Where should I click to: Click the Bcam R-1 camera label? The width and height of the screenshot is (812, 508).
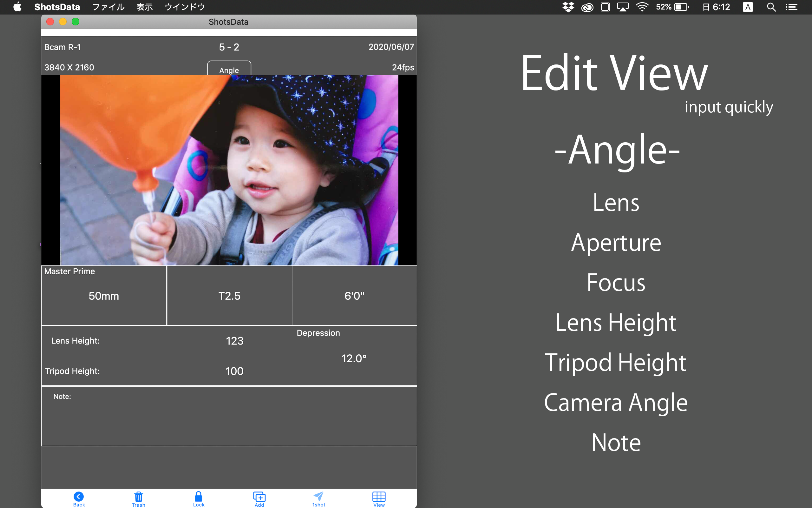coord(62,47)
